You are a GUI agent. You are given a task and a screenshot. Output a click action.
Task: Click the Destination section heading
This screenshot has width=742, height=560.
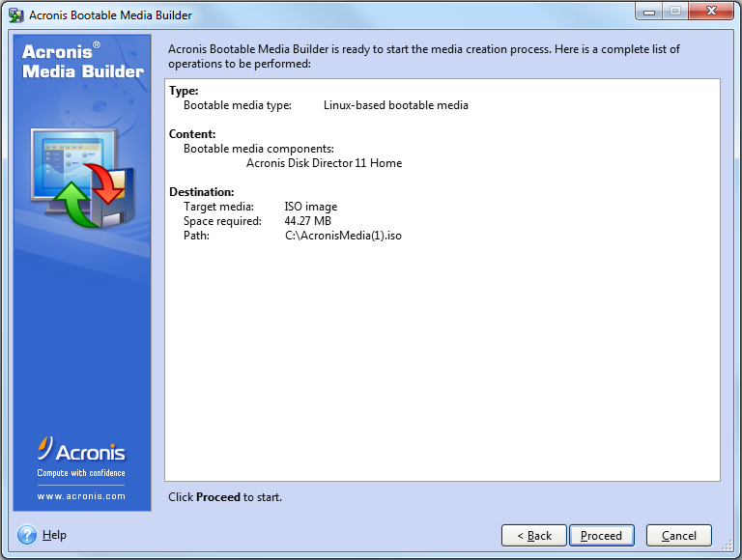pos(201,192)
